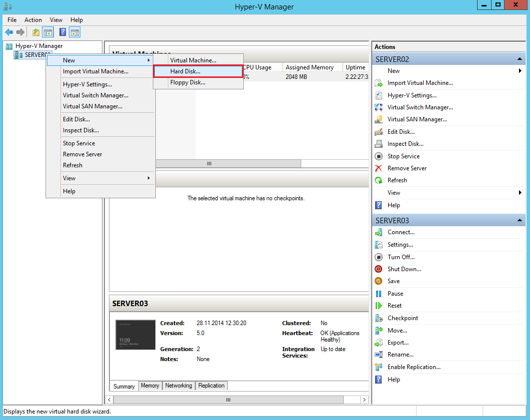Select Virtual Switch Manager... in context menu
The image size is (530, 420).
(101, 95)
